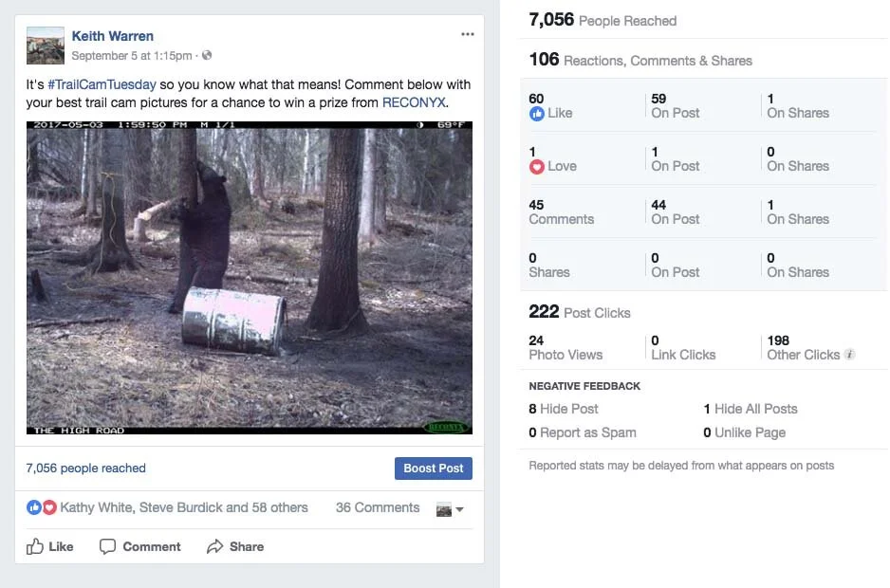Click the thumbs-up Like icon under post
Image resolution: width=890 pixels, height=588 pixels.
tap(34, 546)
